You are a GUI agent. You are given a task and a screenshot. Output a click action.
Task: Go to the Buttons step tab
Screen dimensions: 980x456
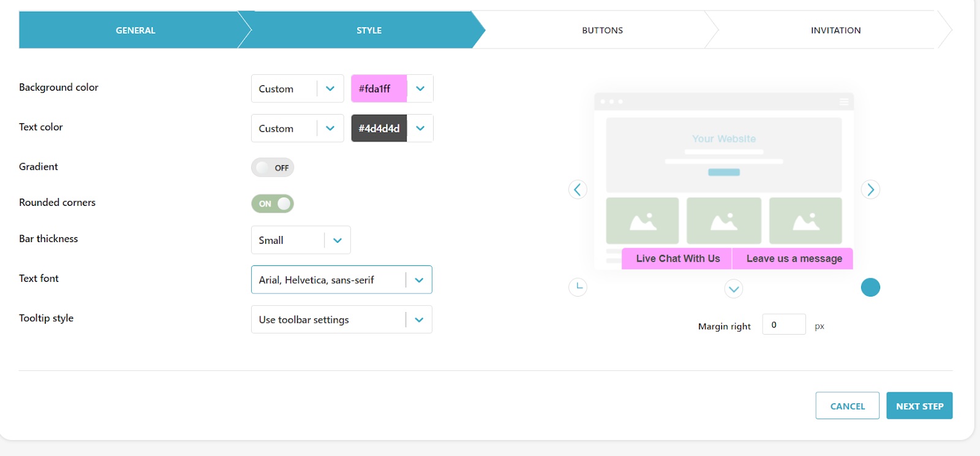tap(602, 30)
